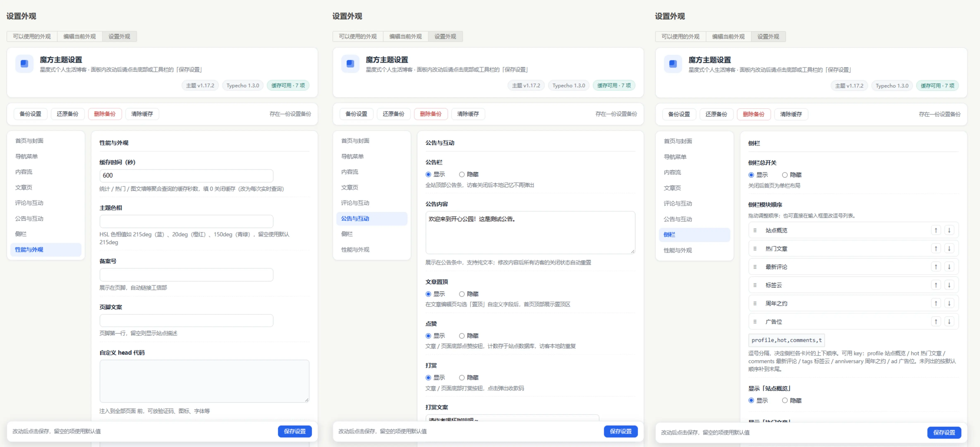Click the 页脚文案 input field
The height and width of the screenshot is (447, 980).
pyautogui.click(x=186, y=321)
